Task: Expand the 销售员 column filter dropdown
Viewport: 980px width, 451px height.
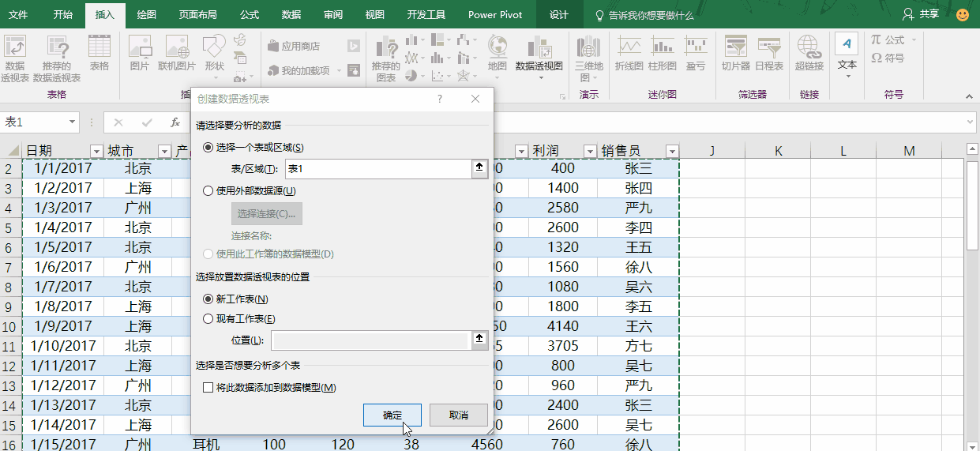Action: click(x=671, y=152)
